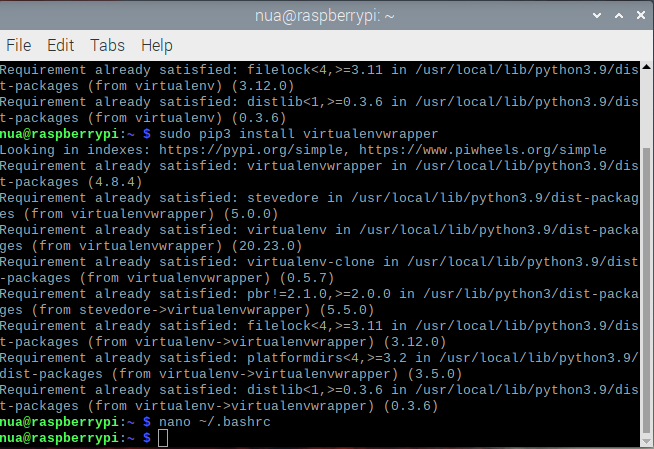Maximize the terminal window

click(617, 14)
